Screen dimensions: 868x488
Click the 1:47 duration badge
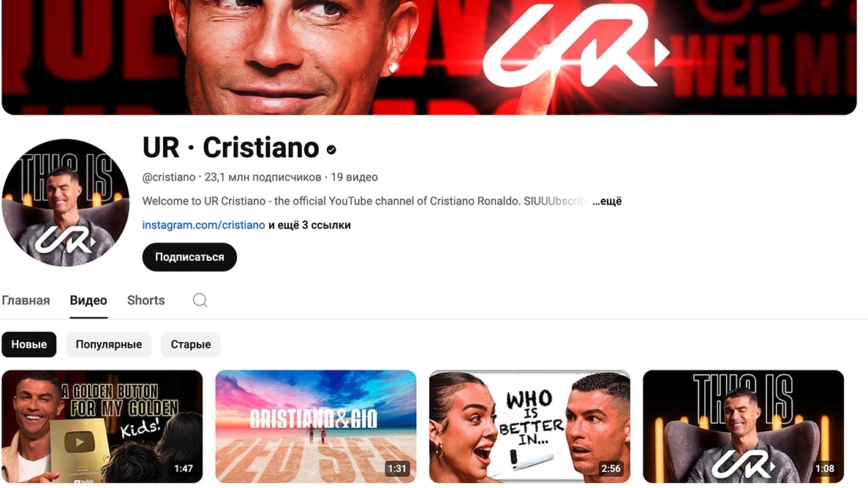184,468
